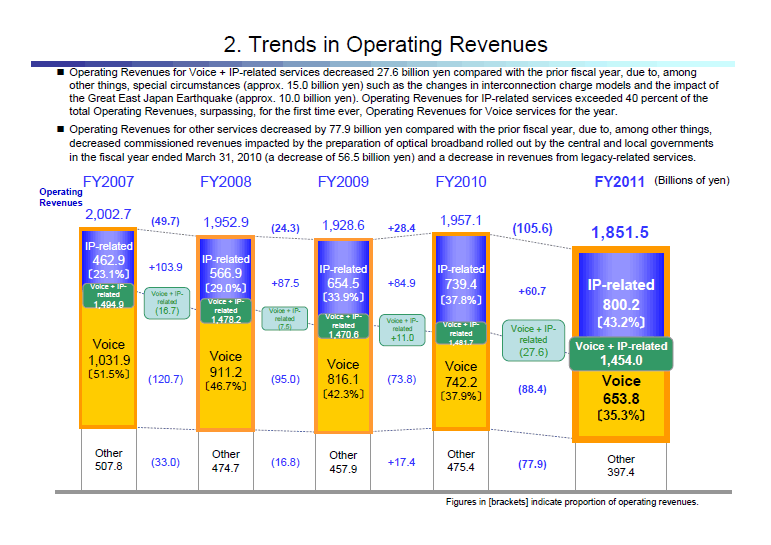This screenshot has height=545, width=771.
Task: Click the IP-related 800.2 bar segment
Action: 621,295
